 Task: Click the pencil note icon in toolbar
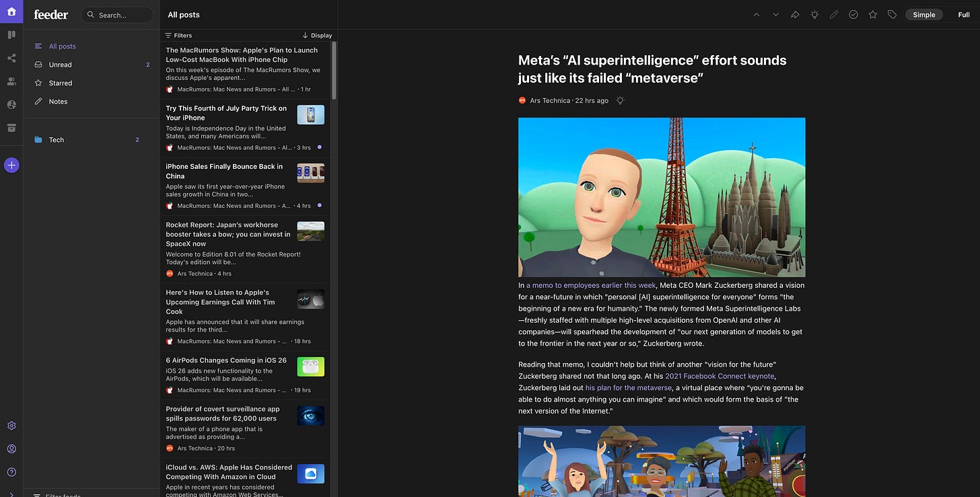click(834, 14)
